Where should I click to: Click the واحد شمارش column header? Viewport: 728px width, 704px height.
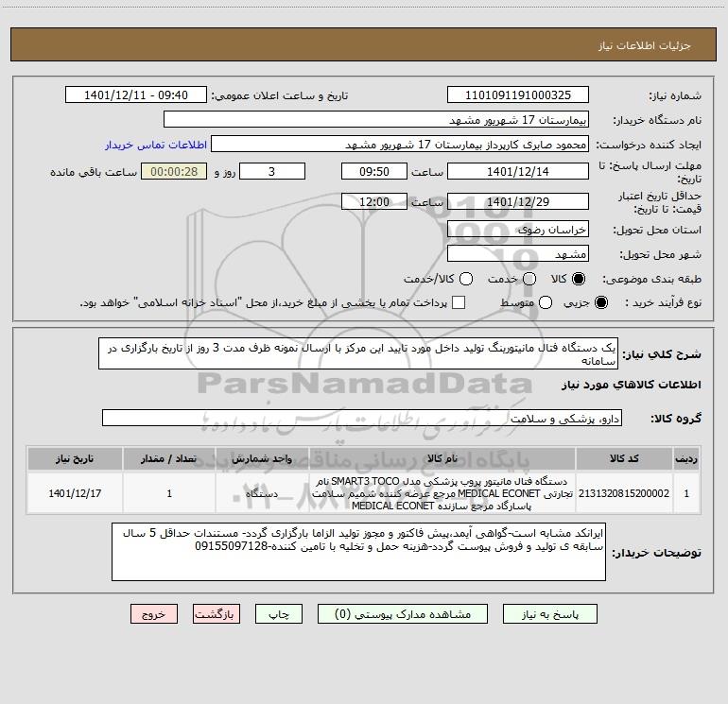coord(262,458)
